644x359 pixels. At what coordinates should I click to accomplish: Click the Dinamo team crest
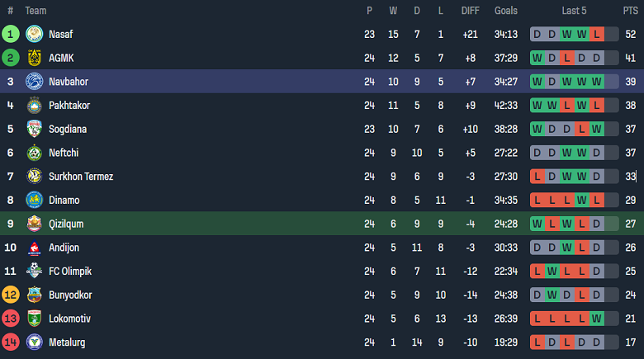[34, 200]
